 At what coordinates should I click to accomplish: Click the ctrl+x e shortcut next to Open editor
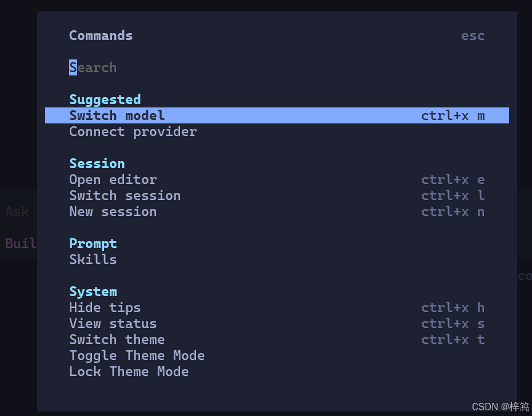click(x=453, y=179)
